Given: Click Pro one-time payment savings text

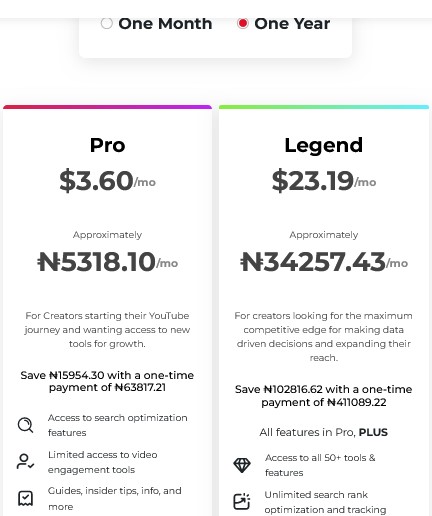Looking at the screenshot, I should coord(107,381).
